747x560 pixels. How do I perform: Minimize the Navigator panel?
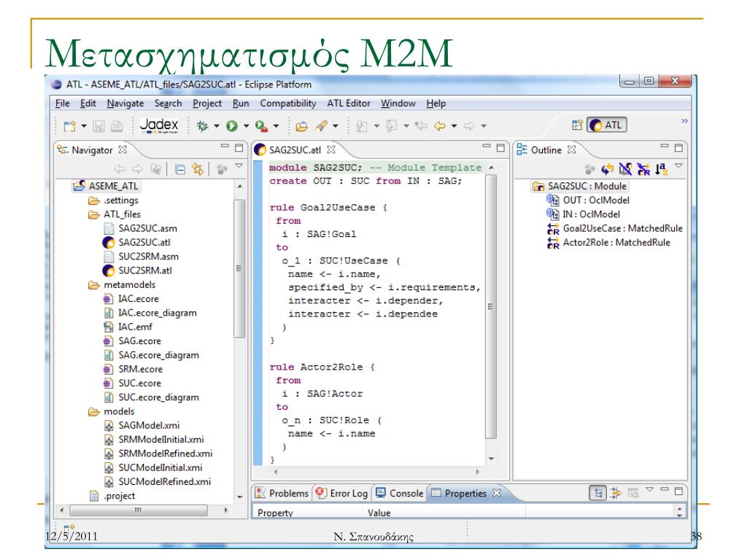225,146
